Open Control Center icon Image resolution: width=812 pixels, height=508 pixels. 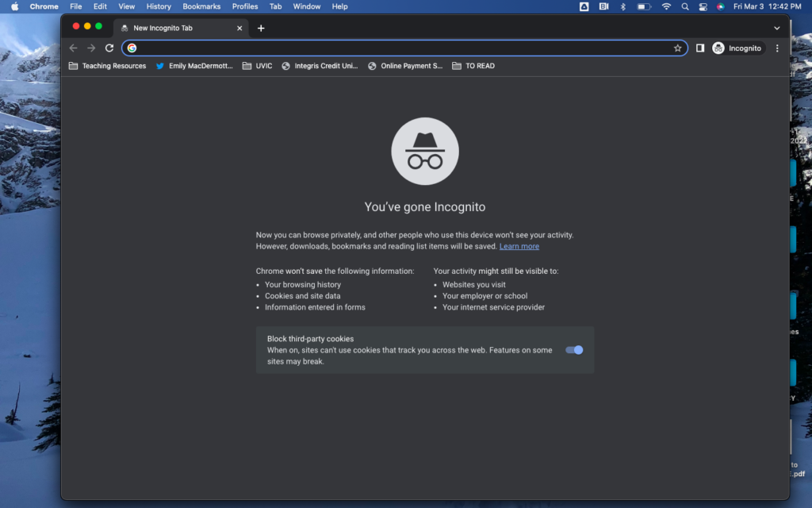tap(703, 6)
